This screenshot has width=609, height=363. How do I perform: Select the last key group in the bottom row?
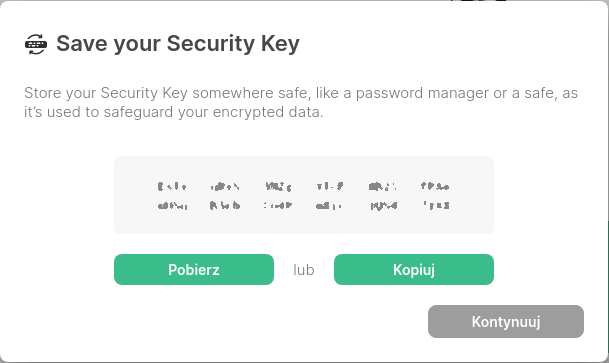point(436,205)
